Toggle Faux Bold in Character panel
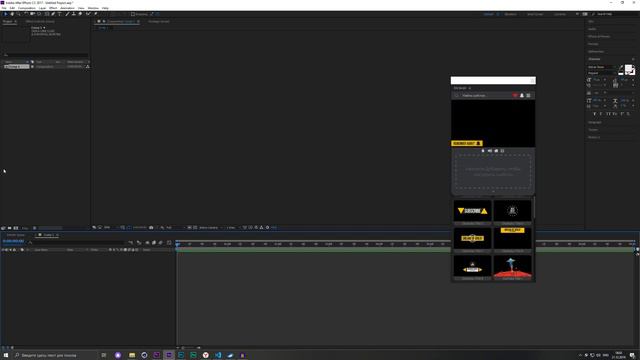Image resolution: width=640 pixels, height=360 pixels. (594, 114)
